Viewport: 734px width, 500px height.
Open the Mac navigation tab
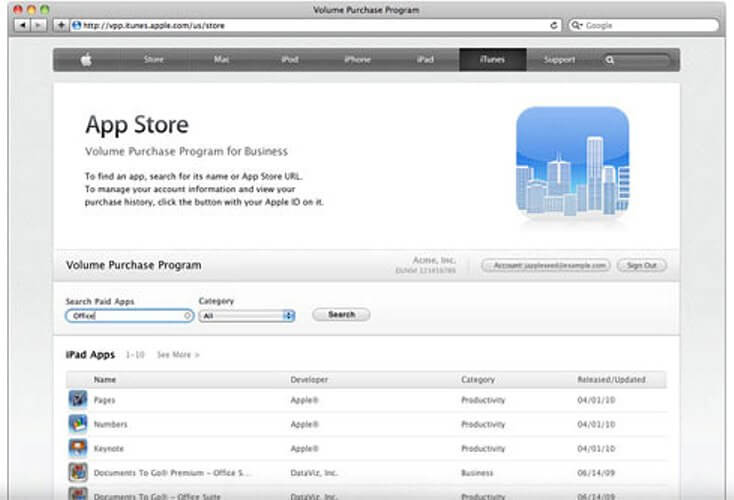coord(221,59)
